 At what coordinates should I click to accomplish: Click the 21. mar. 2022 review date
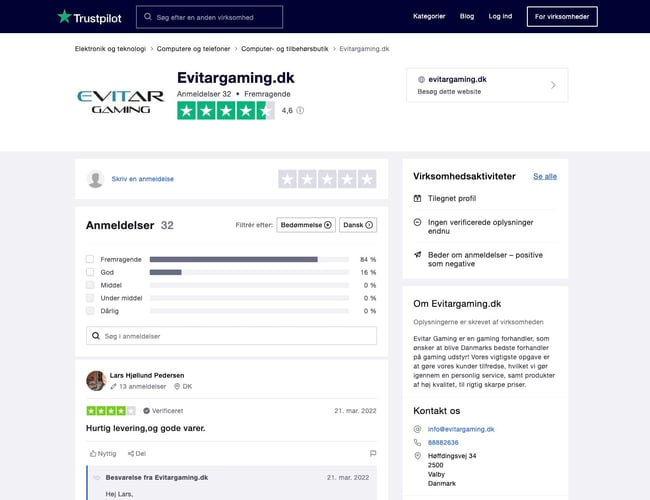pos(355,411)
